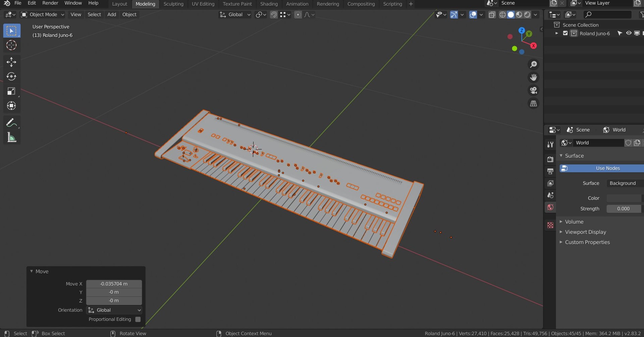Pick the Scale tool

[11, 91]
